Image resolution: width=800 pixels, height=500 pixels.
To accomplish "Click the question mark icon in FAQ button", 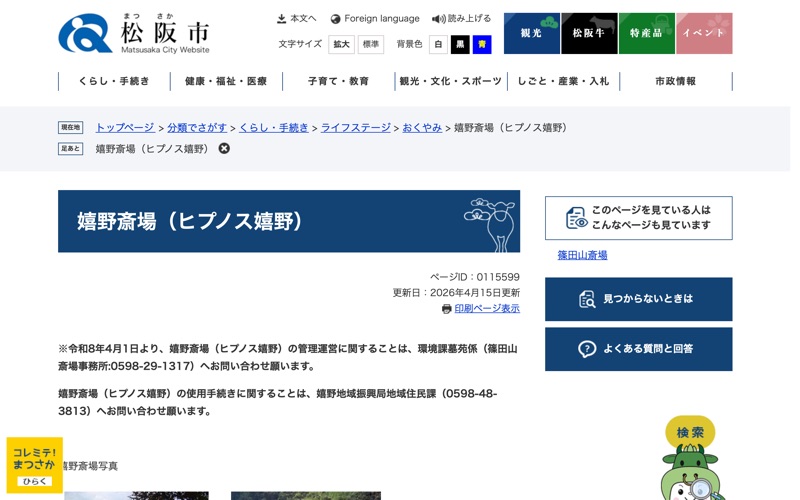I will 587,349.
